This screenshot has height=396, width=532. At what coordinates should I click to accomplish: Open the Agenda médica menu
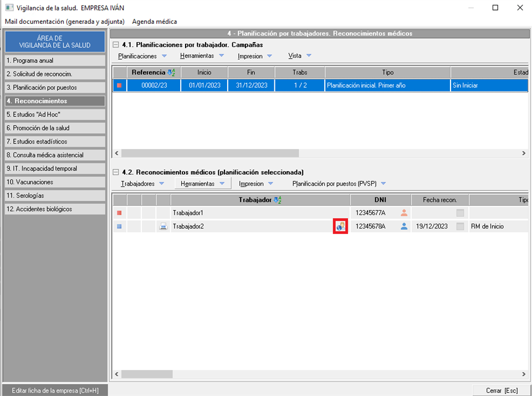point(154,22)
